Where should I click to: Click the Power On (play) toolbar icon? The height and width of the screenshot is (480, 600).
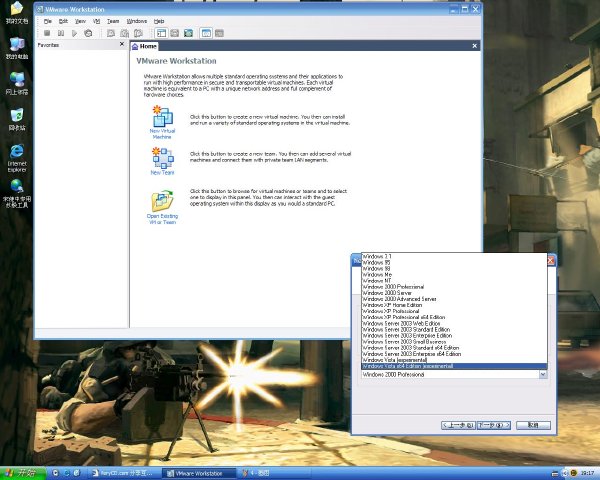(x=75, y=33)
